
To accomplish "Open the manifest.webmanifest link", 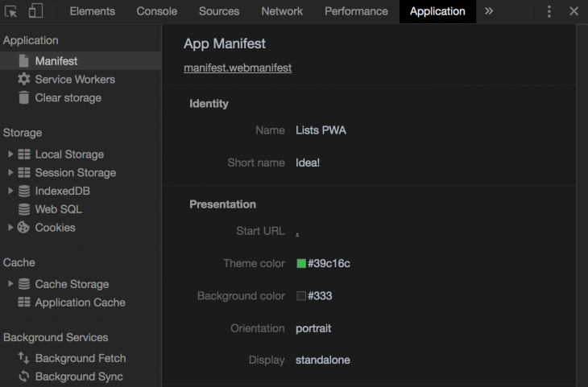I will tap(238, 68).
